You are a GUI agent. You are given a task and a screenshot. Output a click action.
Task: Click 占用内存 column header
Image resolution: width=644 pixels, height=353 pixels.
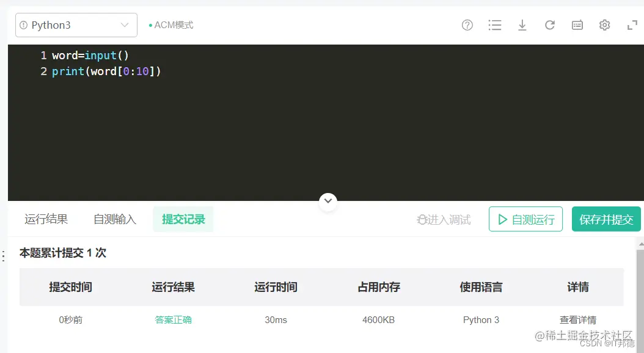pos(379,287)
